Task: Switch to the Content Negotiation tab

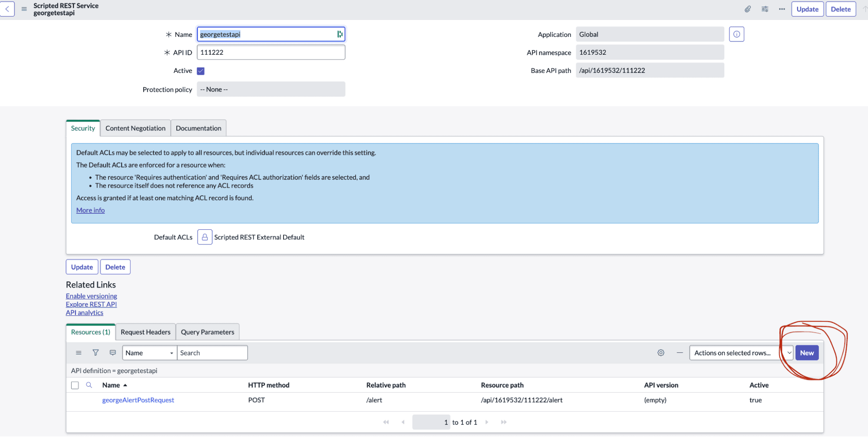Action: [x=135, y=128]
